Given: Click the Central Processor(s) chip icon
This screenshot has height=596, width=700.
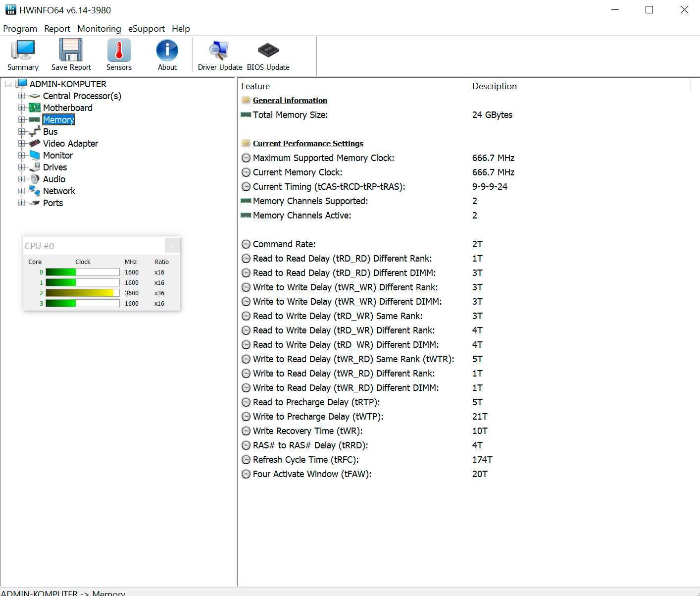Looking at the screenshot, I should (x=35, y=96).
